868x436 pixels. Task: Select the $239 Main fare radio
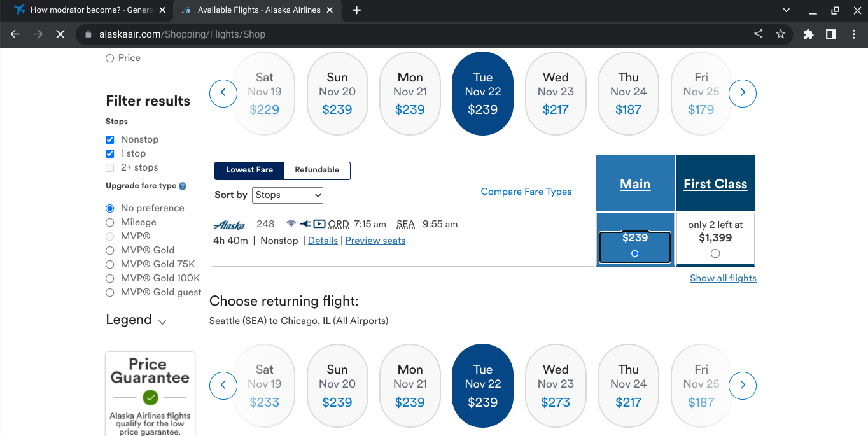tap(634, 253)
